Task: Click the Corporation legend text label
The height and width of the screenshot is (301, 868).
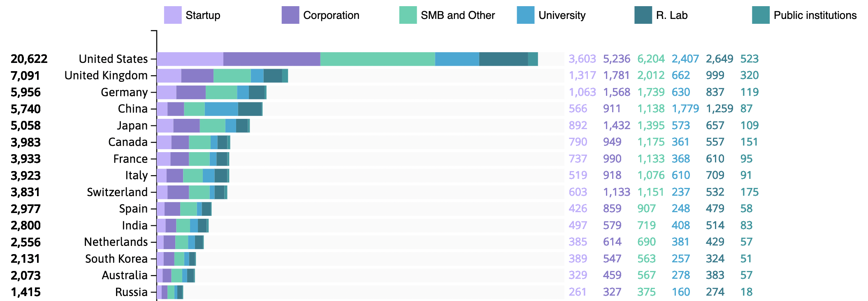Action: click(331, 15)
